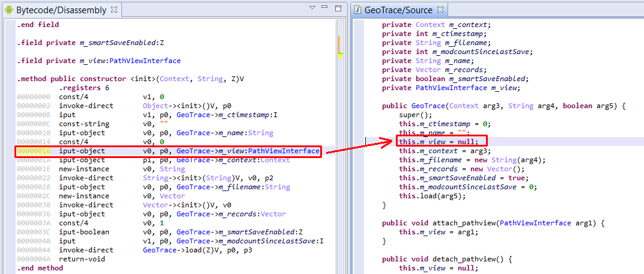Select invoke-direct GeoTrace->load at 00000044
Image resolution: width=644 pixels, height=274 pixels.
(133, 251)
